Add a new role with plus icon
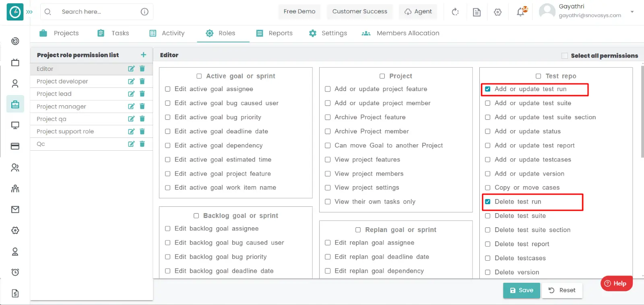The image size is (644, 305). 143,55
